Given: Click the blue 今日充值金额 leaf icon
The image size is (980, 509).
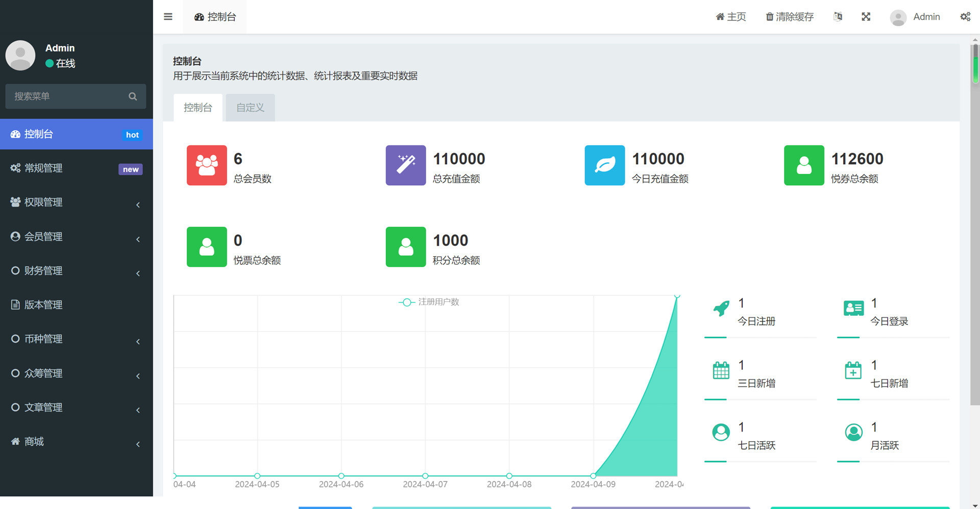Looking at the screenshot, I should [x=605, y=165].
